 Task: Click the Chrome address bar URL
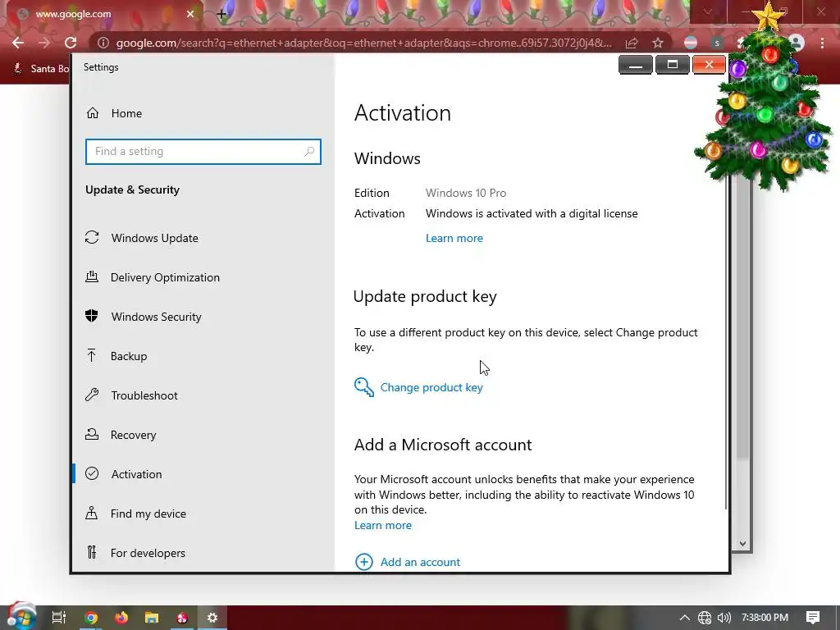[x=363, y=43]
